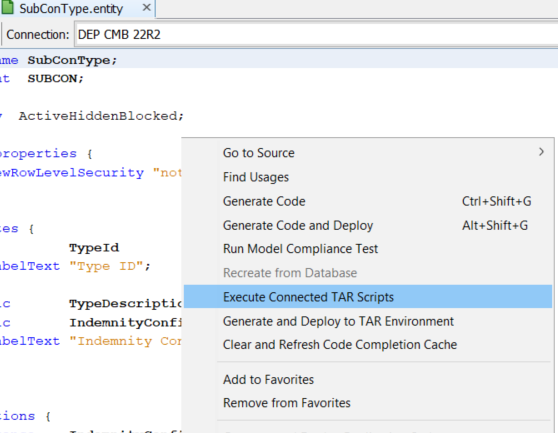Click the green entity file icon on tab
This screenshot has height=433, width=558.
coord(8,8)
